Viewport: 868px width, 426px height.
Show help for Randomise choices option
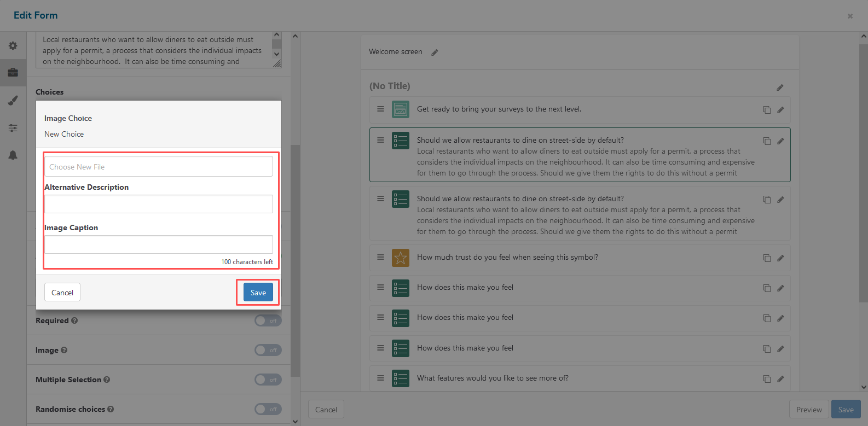click(111, 409)
